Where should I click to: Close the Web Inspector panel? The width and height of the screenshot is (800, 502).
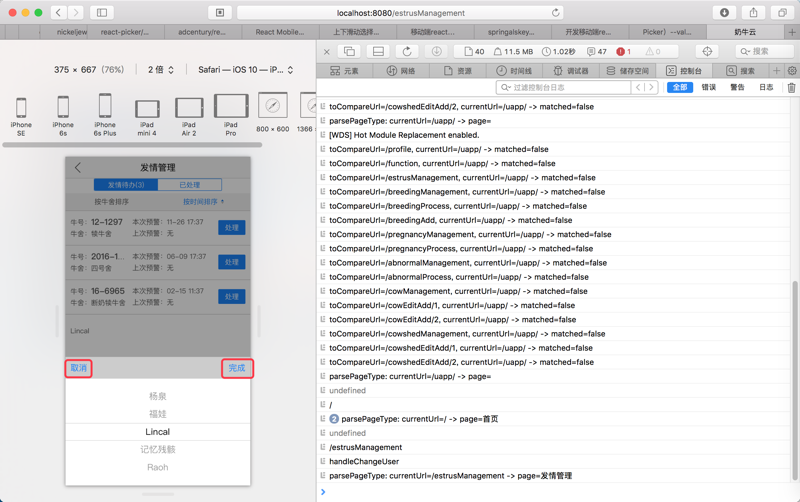pos(327,52)
